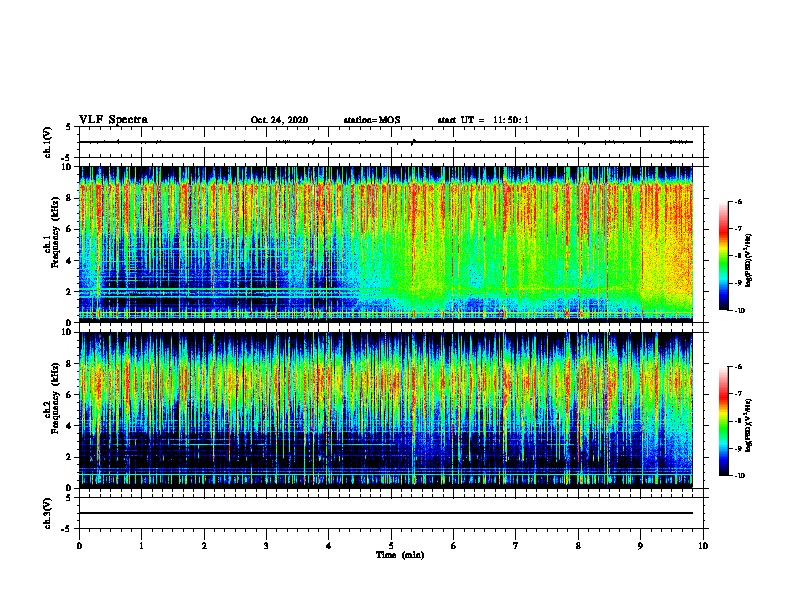Click the "6" tick on the time axis
Screen dimensions: 792x612
pyautogui.click(x=454, y=546)
